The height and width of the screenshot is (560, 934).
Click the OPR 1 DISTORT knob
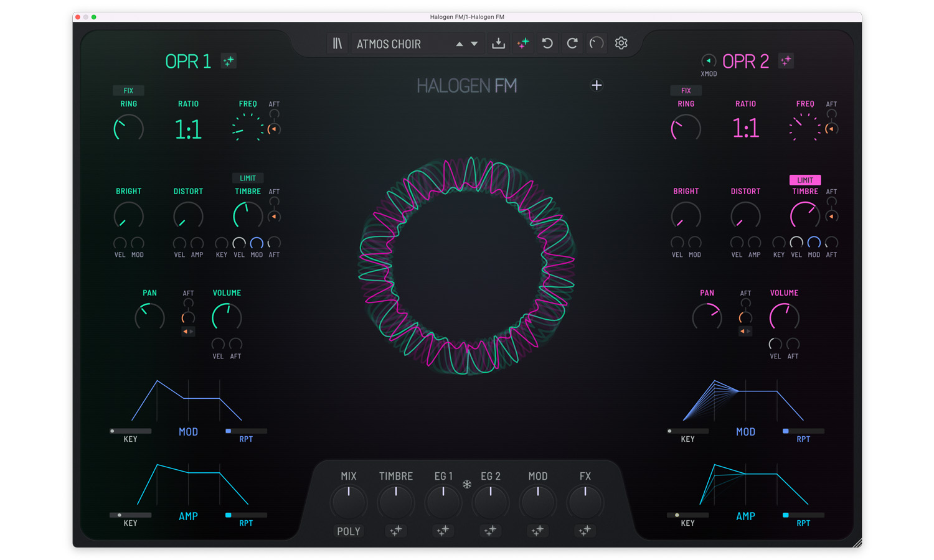click(x=188, y=216)
